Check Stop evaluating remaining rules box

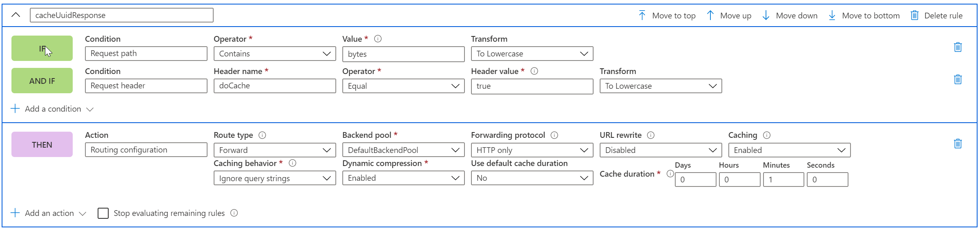[103, 213]
